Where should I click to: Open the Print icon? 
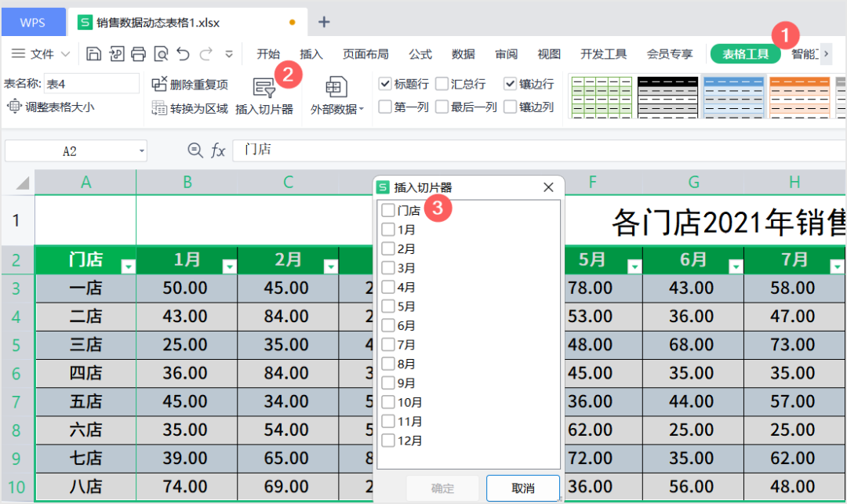tap(140, 53)
